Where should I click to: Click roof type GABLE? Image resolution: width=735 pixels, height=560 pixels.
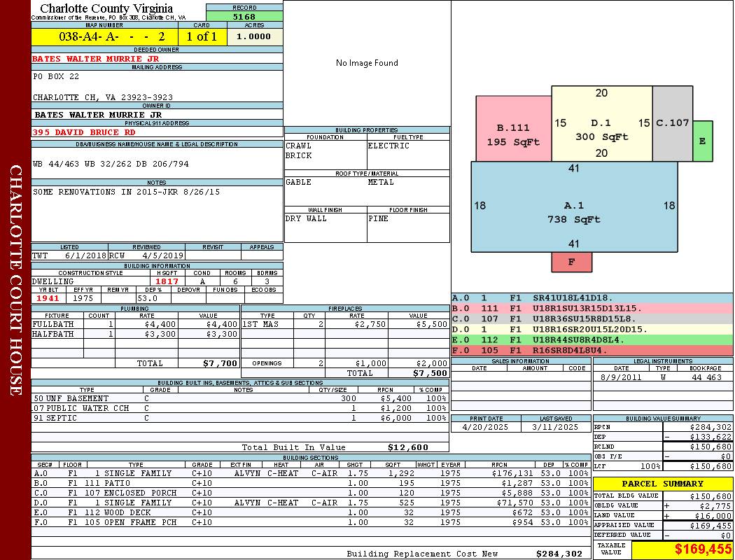pos(299,182)
